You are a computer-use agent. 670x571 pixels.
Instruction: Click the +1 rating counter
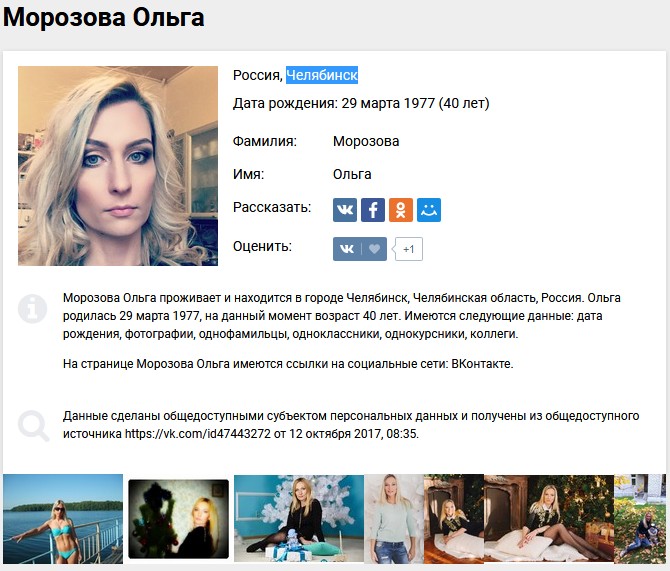point(408,249)
